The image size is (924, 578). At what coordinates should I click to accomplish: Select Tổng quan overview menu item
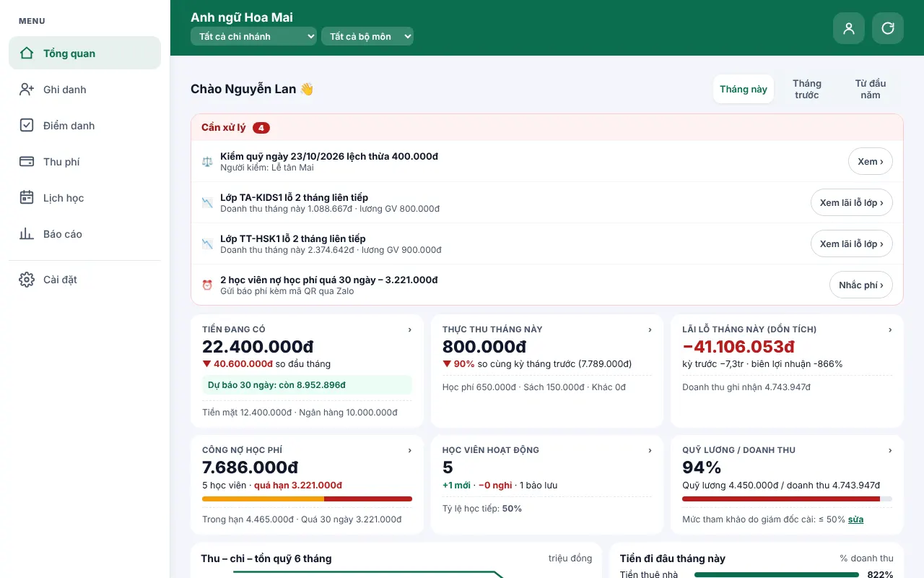tap(84, 53)
